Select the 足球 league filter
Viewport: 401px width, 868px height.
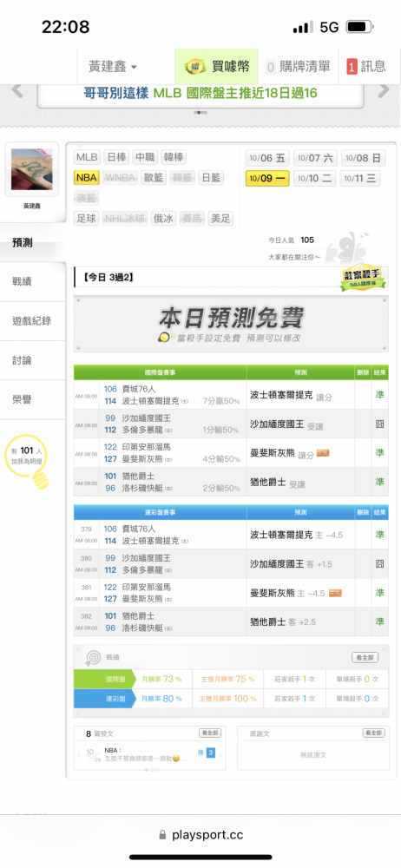point(87,219)
